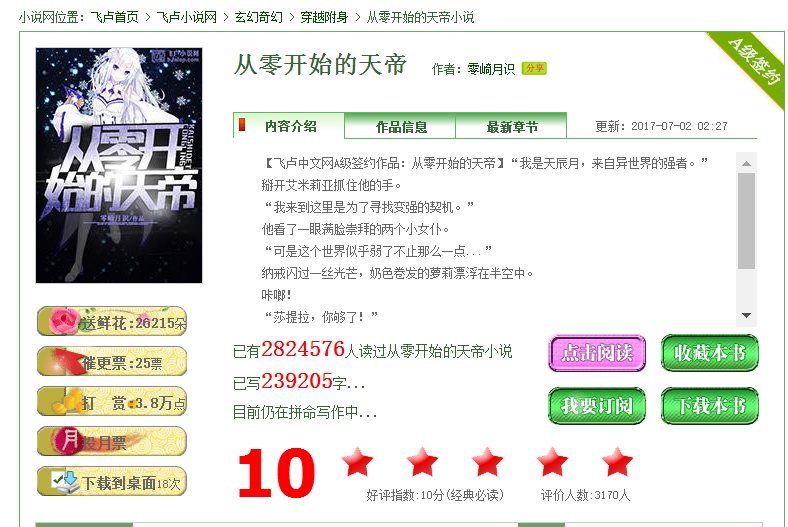Subscribe using 我要订阅 button
Screen dimensions: 788x527
point(597,406)
